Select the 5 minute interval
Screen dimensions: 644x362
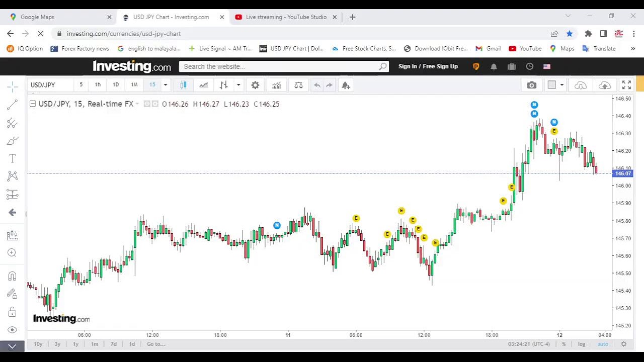click(x=81, y=84)
